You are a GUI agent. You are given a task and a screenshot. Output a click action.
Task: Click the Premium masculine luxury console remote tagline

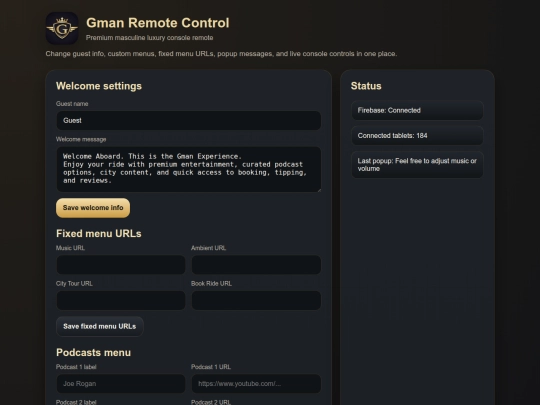coord(149,38)
